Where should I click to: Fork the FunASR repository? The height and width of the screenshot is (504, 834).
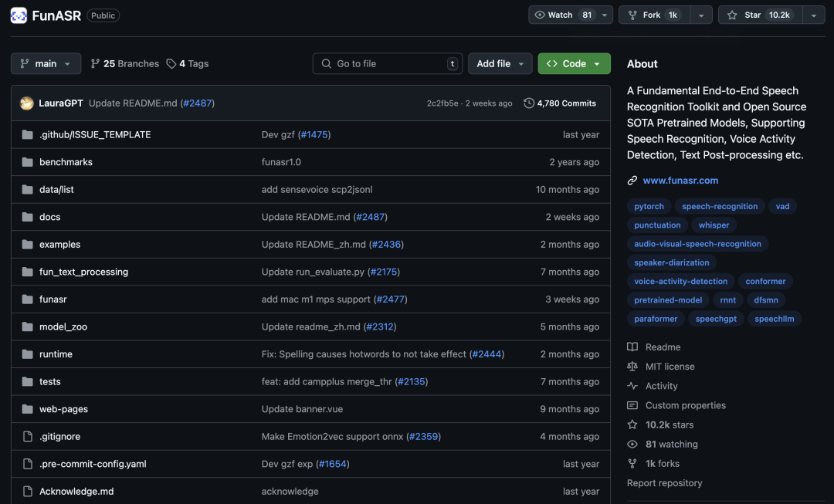[655, 15]
